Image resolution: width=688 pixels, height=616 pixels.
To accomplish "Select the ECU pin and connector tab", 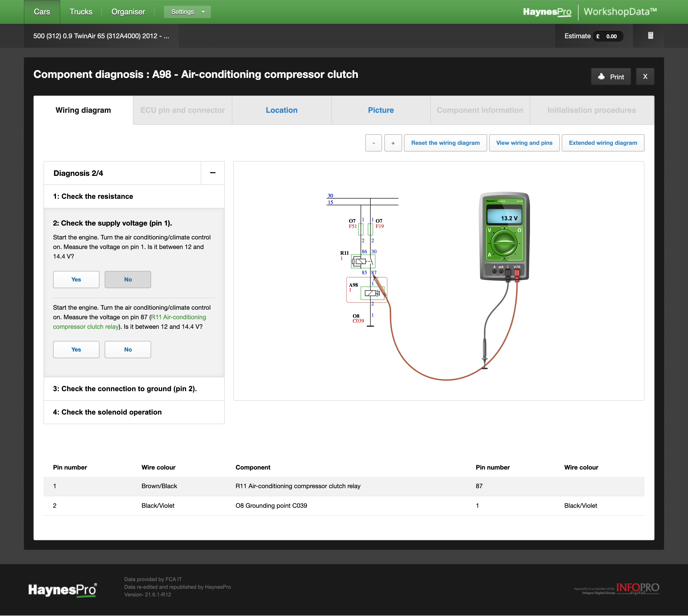I will [182, 110].
